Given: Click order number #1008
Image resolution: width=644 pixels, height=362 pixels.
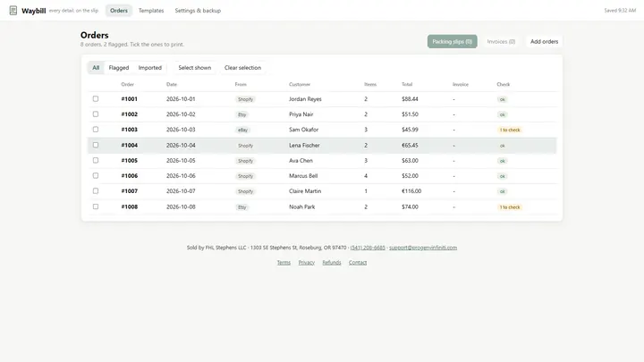Looking at the screenshot, I should coord(130,206).
